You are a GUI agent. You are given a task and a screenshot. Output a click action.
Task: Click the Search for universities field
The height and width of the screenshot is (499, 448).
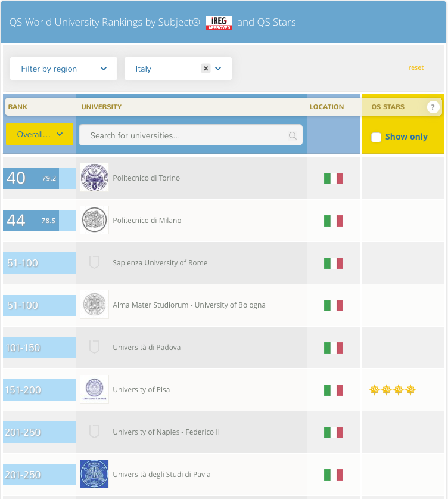point(191,135)
